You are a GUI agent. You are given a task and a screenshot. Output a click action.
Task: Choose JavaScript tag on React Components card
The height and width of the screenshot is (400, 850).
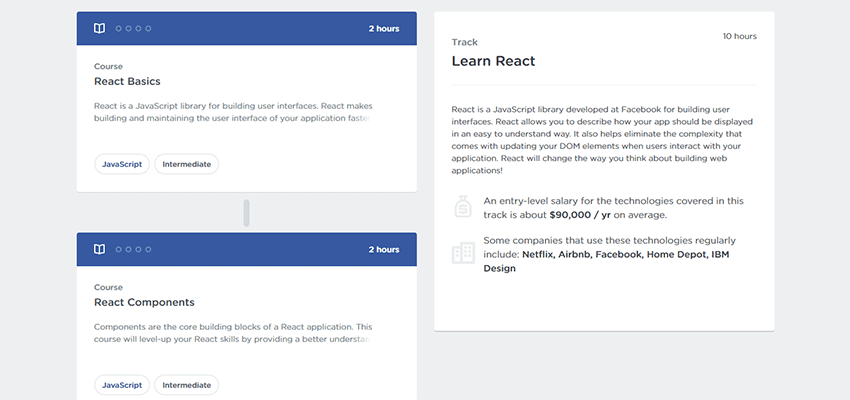[x=122, y=384]
